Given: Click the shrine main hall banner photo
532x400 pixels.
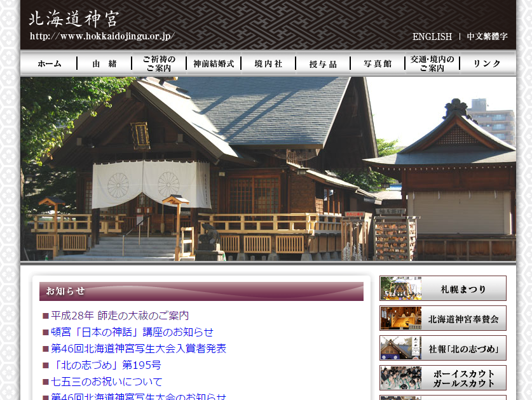Looking at the screenshot, I should click(268, 169).
